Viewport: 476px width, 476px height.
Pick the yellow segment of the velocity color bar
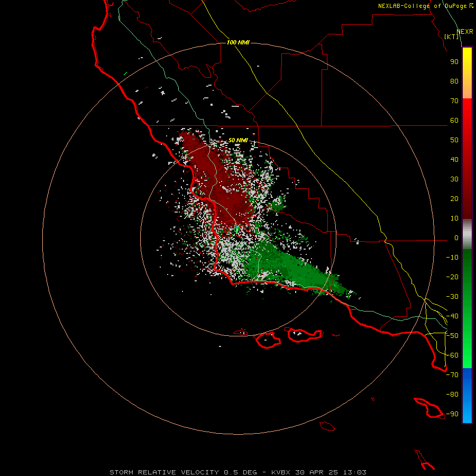pos(467,73)
